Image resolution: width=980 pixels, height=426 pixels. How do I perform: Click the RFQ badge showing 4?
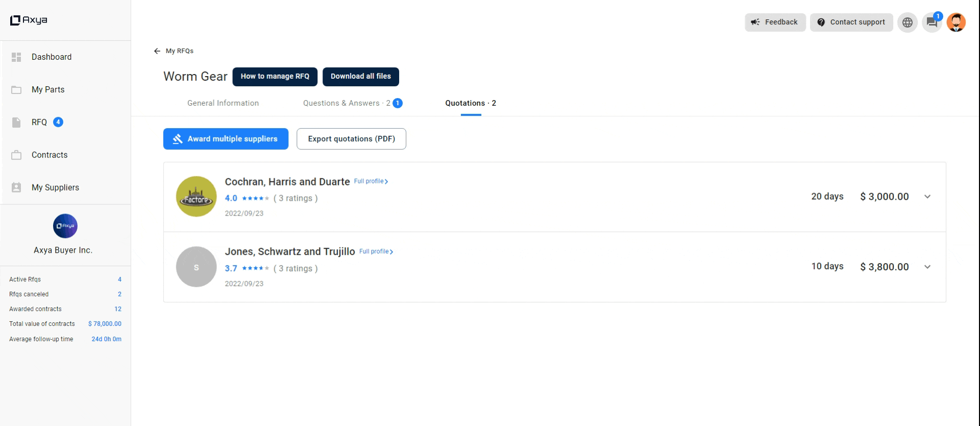58,122
